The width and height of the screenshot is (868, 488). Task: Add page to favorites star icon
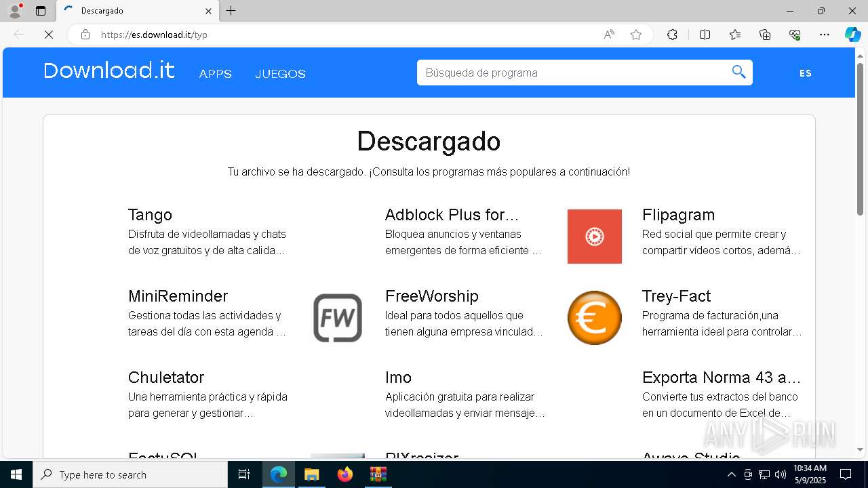tap(636, 35)
